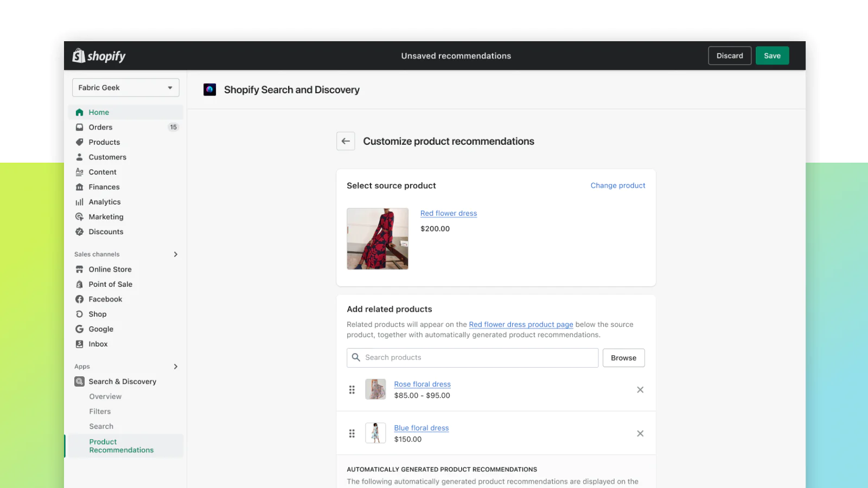This screenshot has width=868, height=488.
Task: Click the $200.00 price text
Action: pyautogui.click(x=435, y=229)
